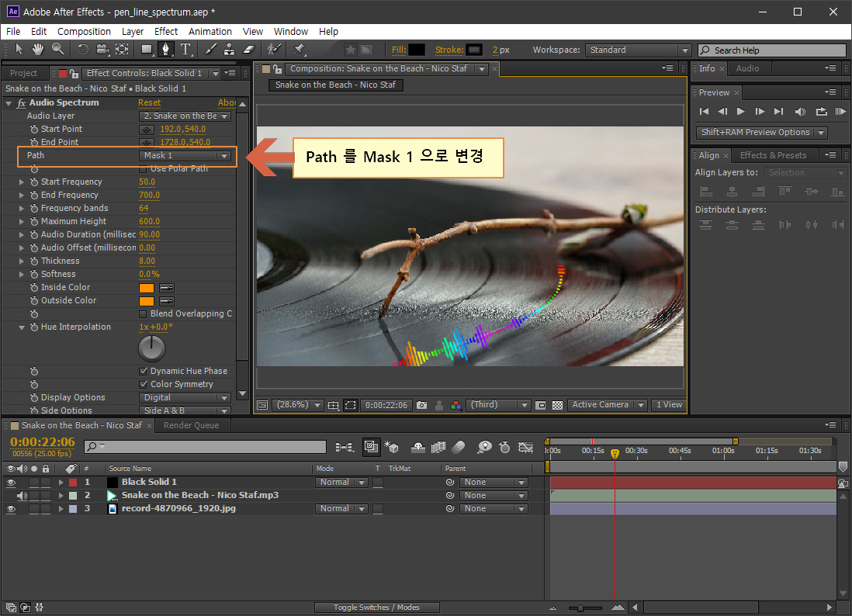Select the Rotation tool
852x616 pixels.
pos(82,50)
